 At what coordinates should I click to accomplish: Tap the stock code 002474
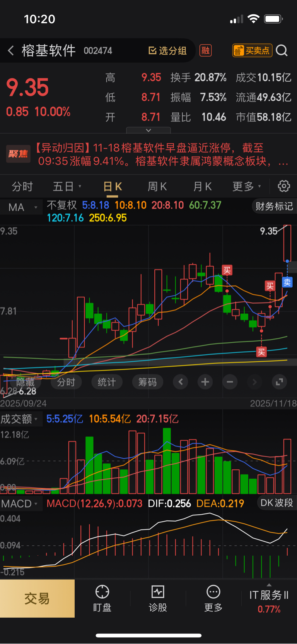(98, 51)
